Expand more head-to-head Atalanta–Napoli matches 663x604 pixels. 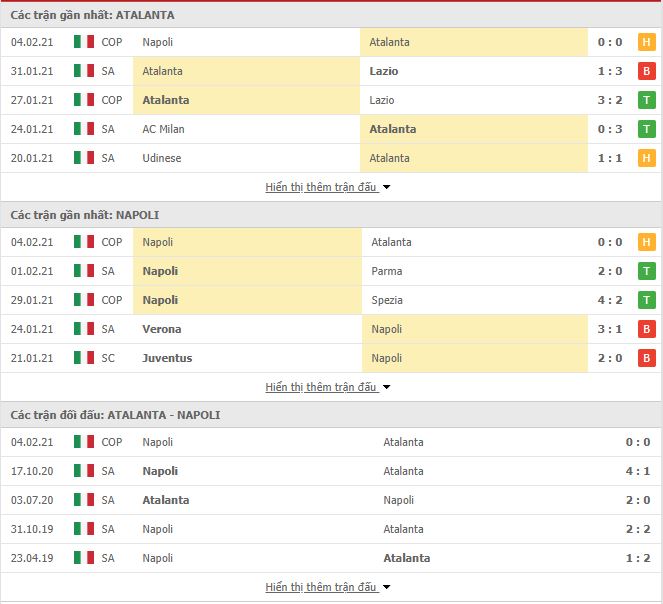coord(327,587)
